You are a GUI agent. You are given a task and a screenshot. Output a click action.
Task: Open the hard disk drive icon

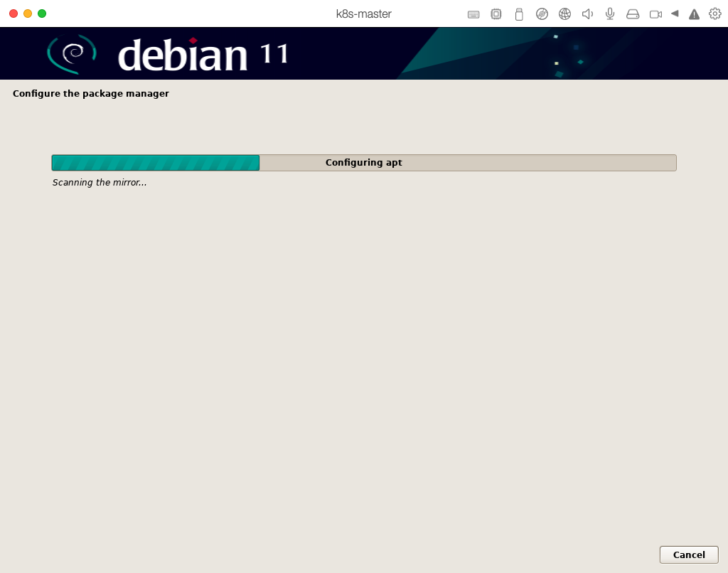(633, 14)
